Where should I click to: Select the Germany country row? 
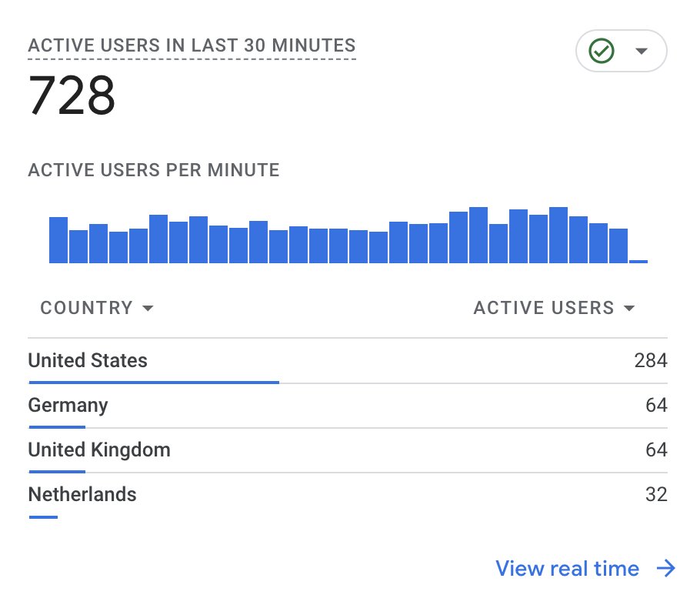[348, 406]
